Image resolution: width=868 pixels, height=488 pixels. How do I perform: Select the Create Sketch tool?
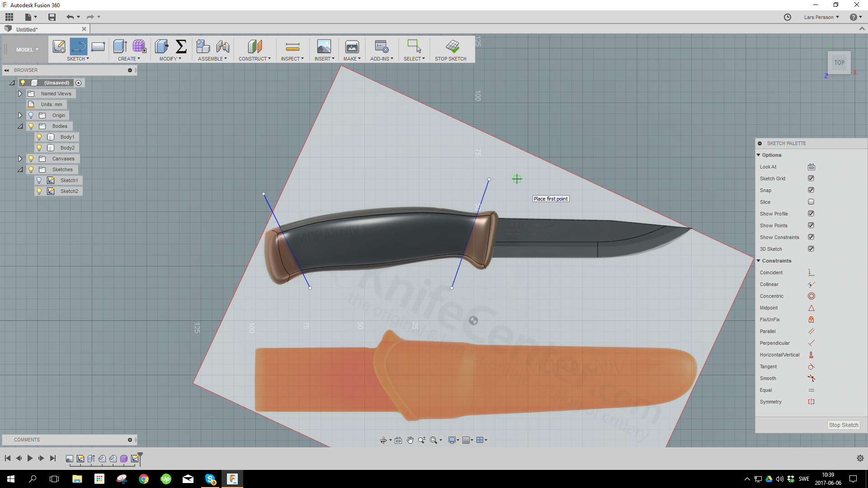59,47
